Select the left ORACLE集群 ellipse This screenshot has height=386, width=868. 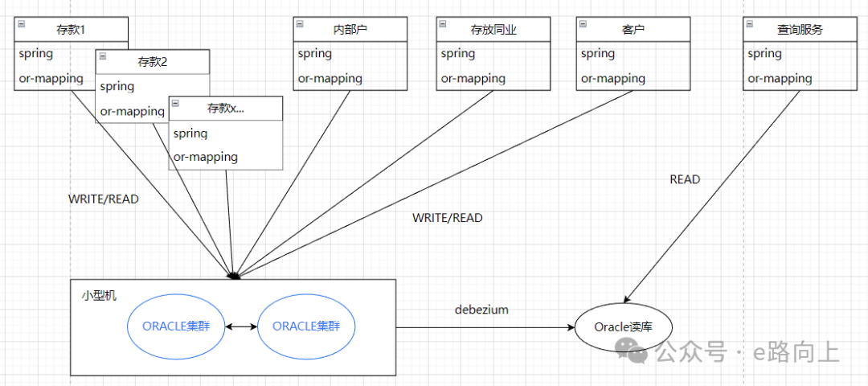point(176,326)
